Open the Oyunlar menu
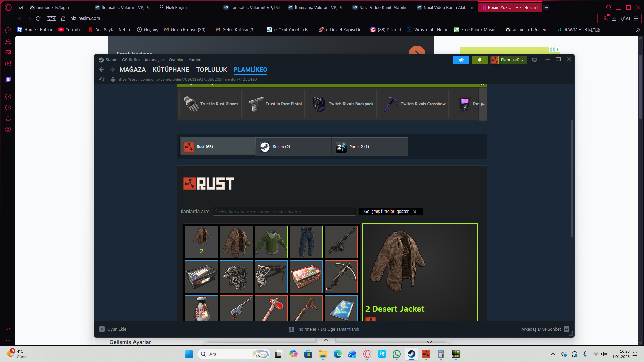The height and width of the screenshot is (362, 644). point(176,60)
